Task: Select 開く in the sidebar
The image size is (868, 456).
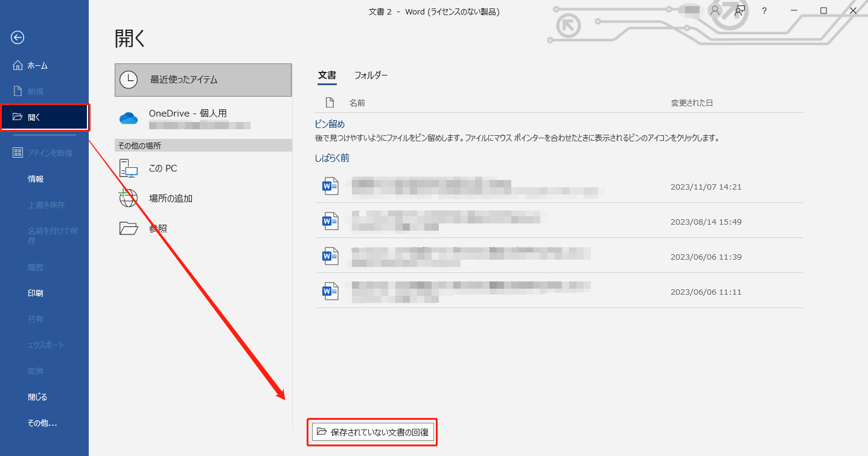Action: pyautogui.click(x=45, y=117)
